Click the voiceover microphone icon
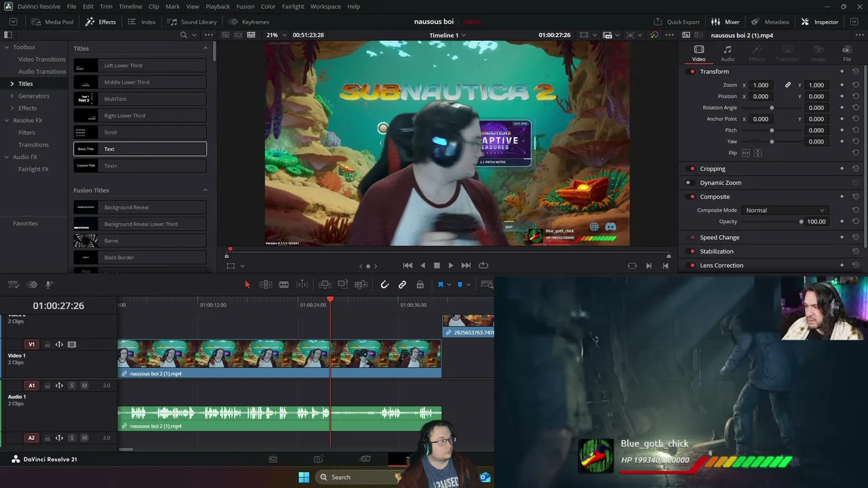 (49, 285)
